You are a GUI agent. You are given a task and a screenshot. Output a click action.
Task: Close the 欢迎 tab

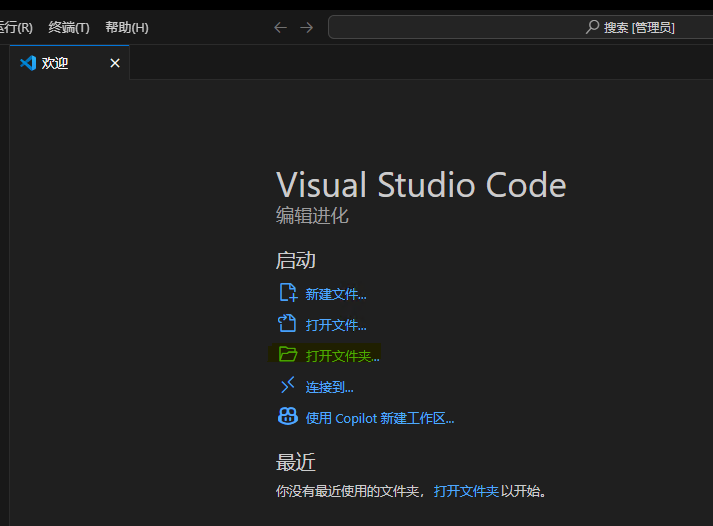(115, 63)
